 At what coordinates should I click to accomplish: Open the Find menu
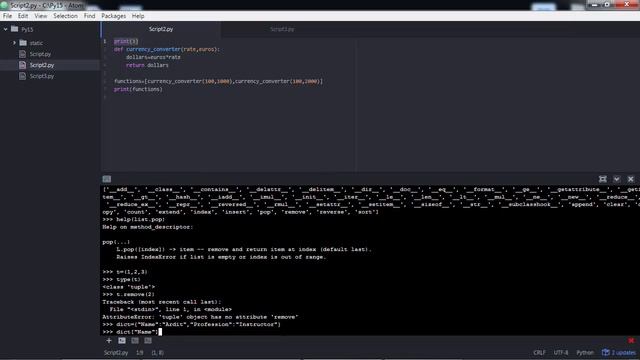[89, 16]
